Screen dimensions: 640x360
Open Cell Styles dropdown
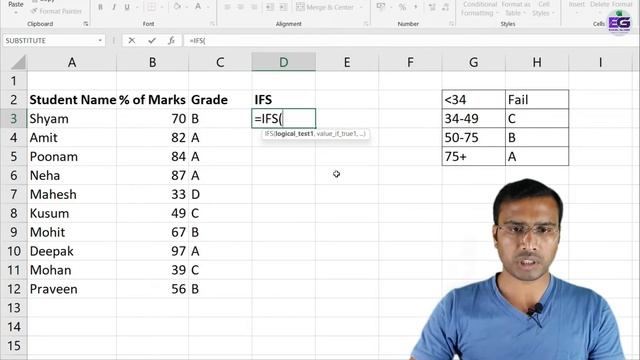click(543, 9)
